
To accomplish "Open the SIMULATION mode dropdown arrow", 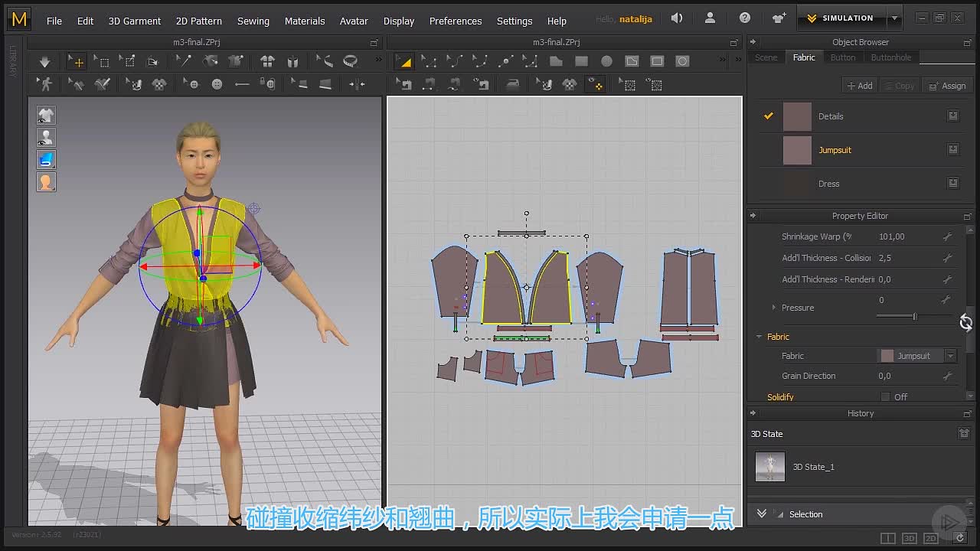I will click(894, 18).
